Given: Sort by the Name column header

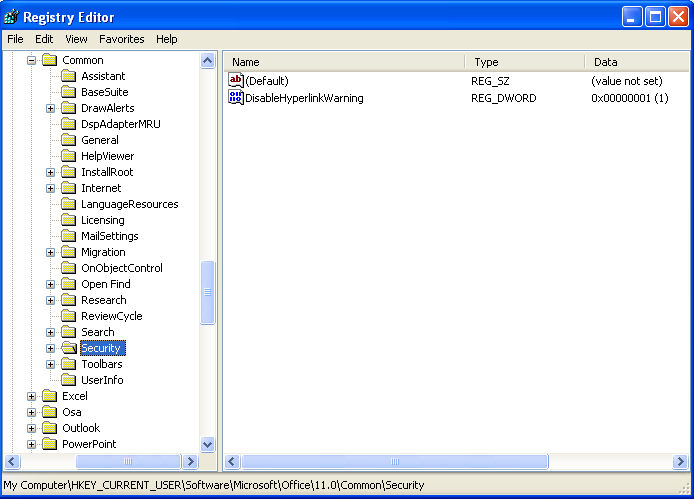Looking at the screenshot, I should [x=344, y=62].
